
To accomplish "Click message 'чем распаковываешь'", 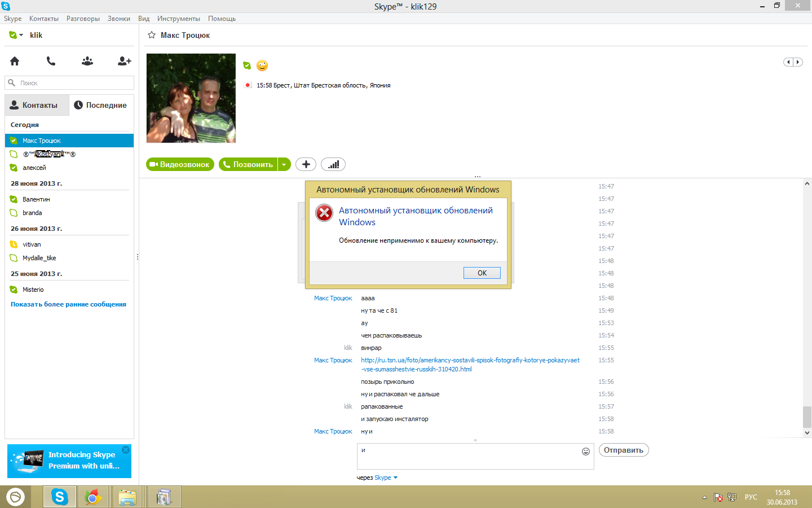I will point(391,335).
